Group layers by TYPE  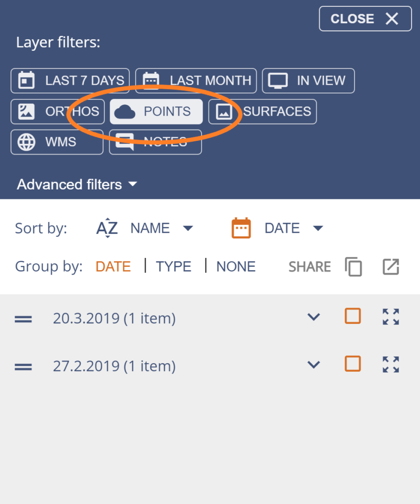coord(174,266)
